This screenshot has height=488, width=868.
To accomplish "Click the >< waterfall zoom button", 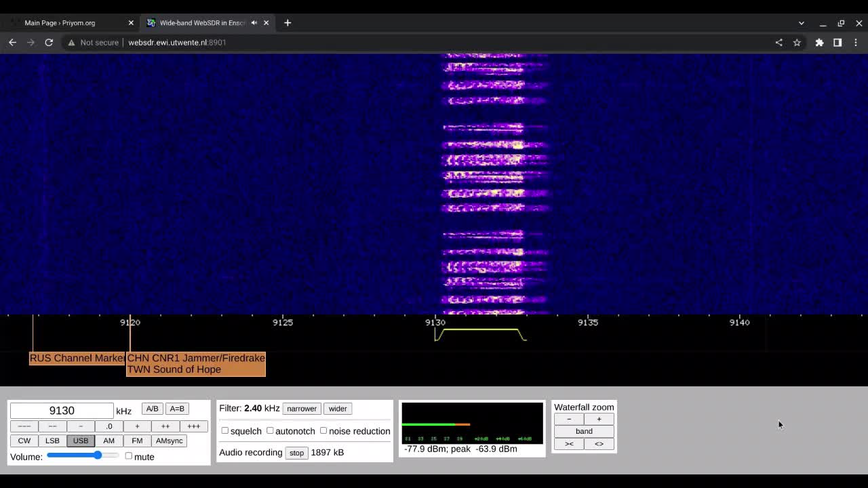I will (569, 444).
